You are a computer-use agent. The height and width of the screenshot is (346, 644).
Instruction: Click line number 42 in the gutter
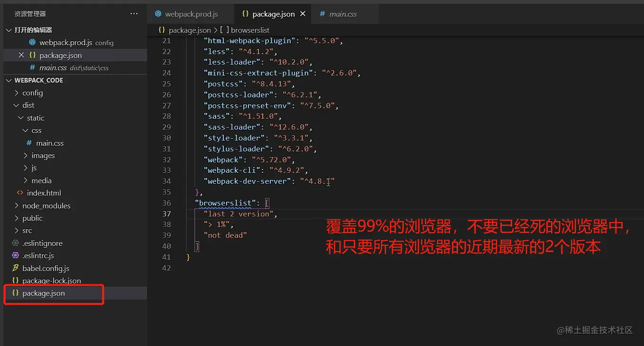(166, 268)
